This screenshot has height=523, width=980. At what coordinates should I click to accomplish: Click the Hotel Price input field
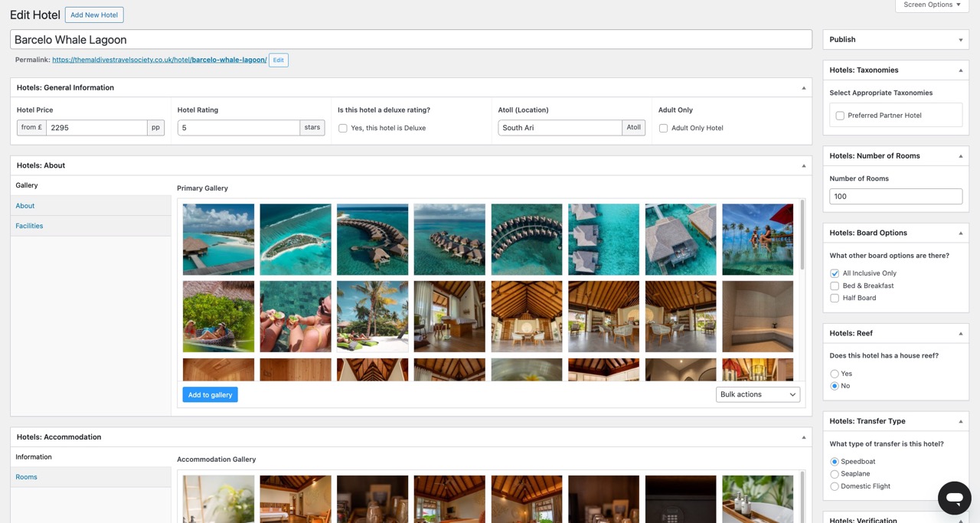click(x=96, y=128)
